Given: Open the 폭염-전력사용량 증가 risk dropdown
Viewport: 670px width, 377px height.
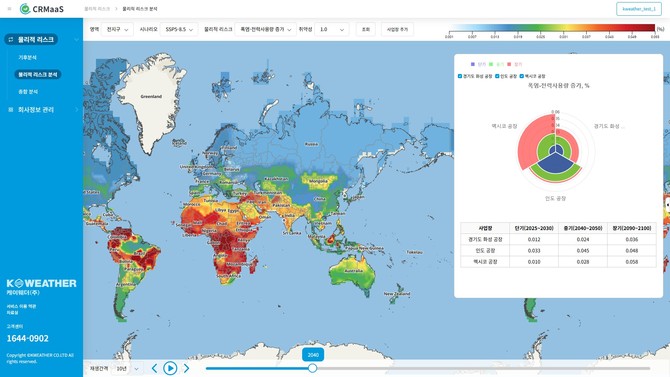Looking at the screenshot, I should (x=265, y=29).
